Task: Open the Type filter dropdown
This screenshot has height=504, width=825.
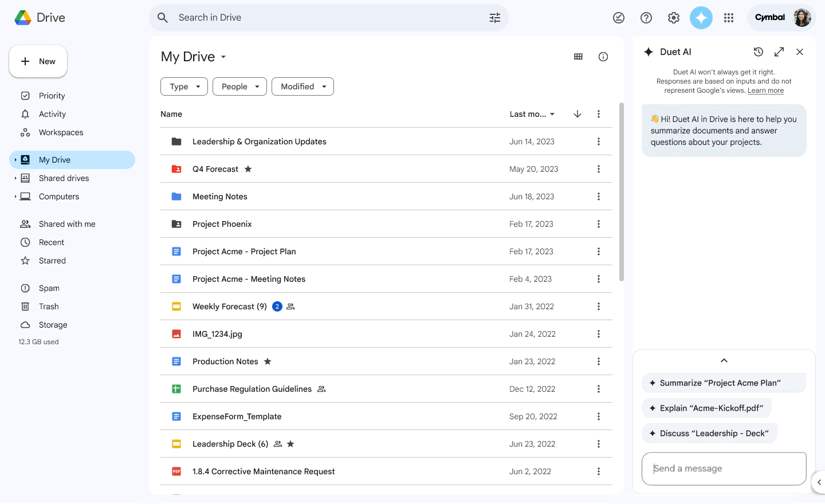Action: (184, 86)
